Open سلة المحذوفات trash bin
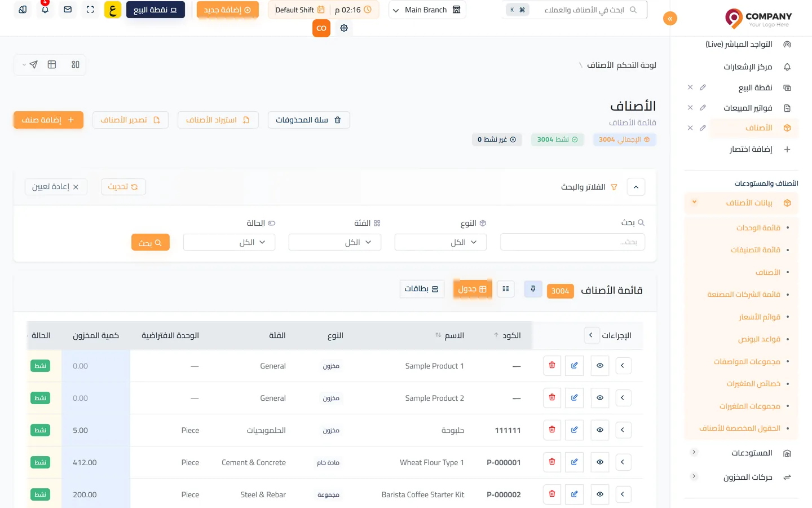This screenshot has height=508, width=812. (x=308, y=120)
